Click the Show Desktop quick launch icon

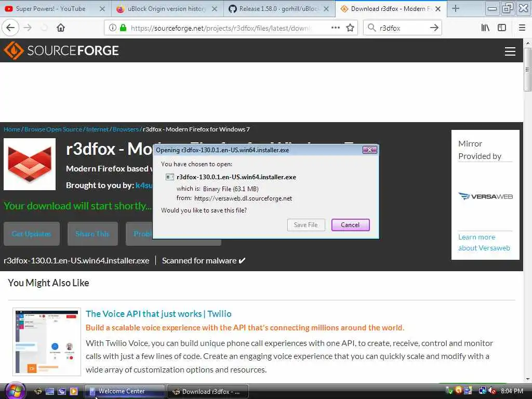(x=50, y=391)
